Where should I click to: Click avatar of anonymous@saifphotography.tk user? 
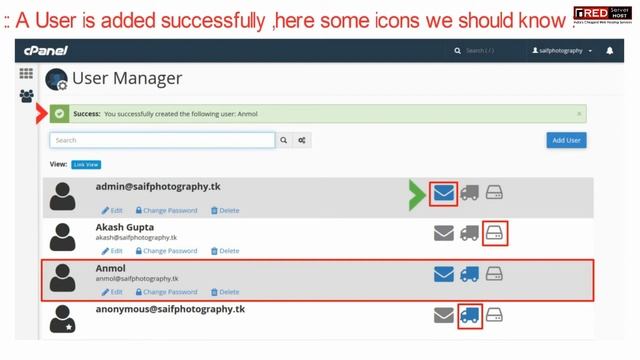click(x=62, y=319)
